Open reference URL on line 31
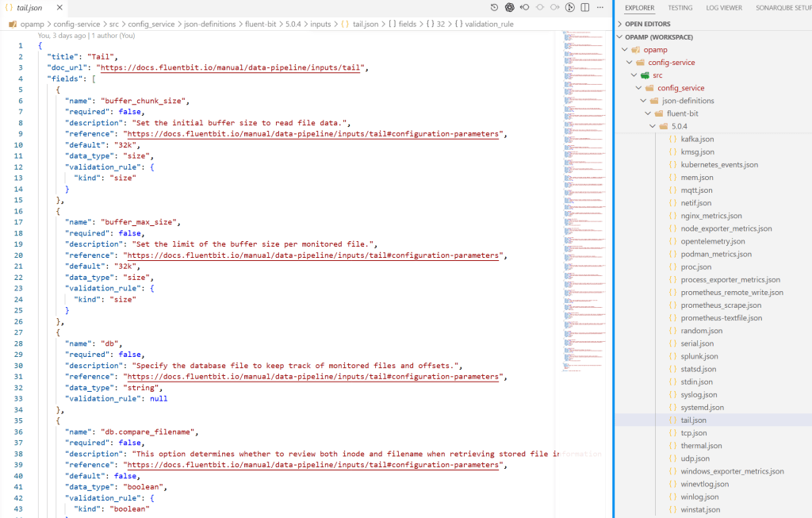Image resolution: width=812 pixels, height=518 pixels. tap(313, 377)
